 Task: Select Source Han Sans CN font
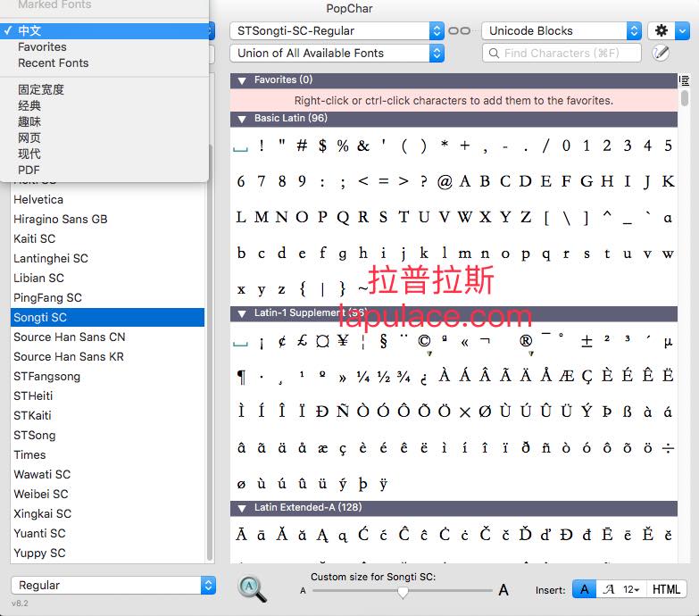click(107, 337)
